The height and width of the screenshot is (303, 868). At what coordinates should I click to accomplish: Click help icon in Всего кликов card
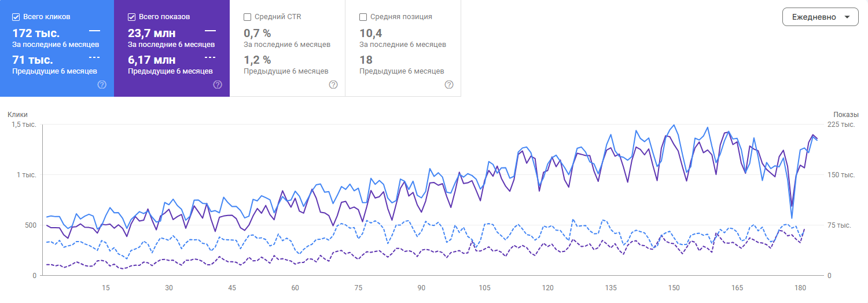(102, 85)
